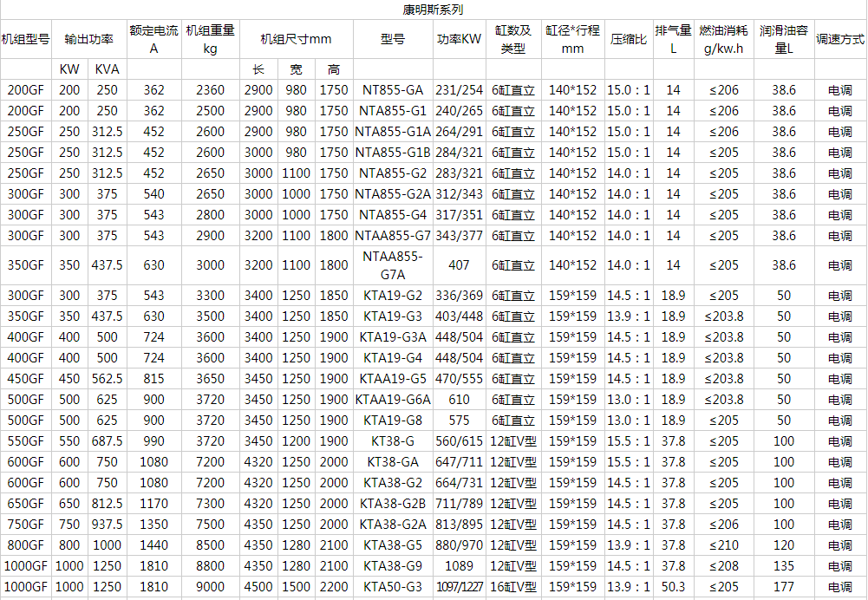Click the 750GF unit model cell
This screenshot has width=868, height=600.
click(x=25, y=525)
